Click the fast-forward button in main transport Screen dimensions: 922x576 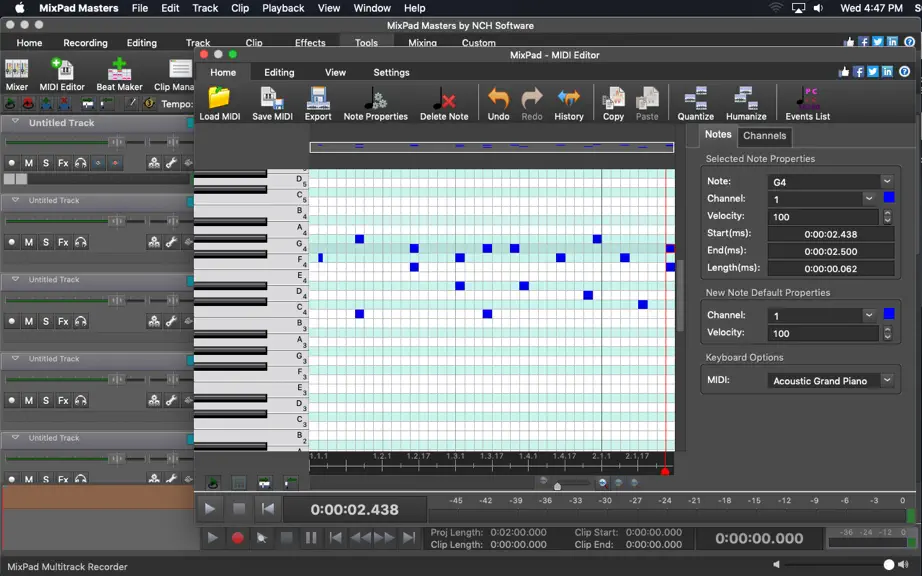(385, 538)
